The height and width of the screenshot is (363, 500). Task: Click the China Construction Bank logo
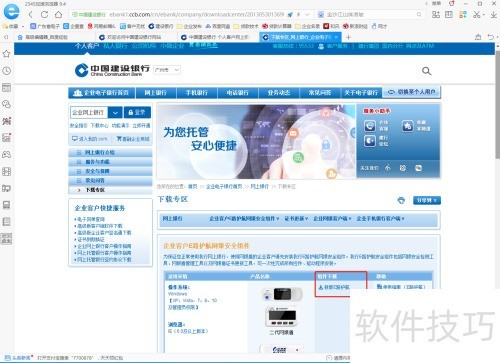pyautogui.click(x=112, y=70)
